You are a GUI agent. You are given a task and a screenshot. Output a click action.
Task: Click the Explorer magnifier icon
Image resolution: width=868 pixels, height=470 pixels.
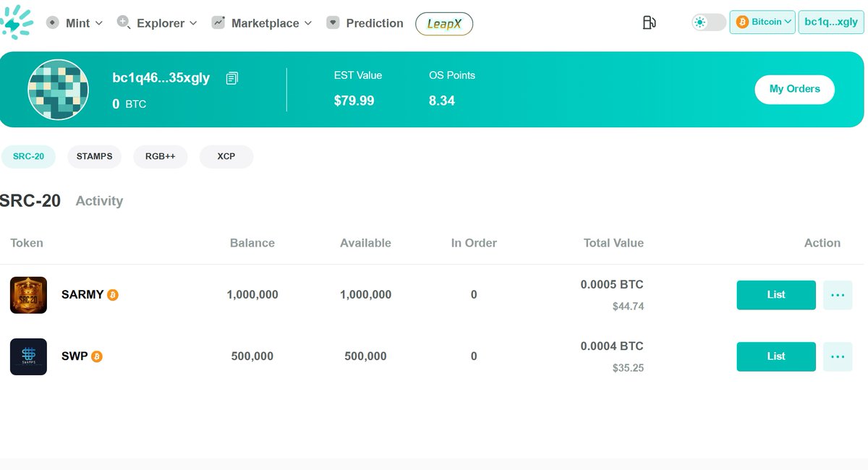pos(124,22)
